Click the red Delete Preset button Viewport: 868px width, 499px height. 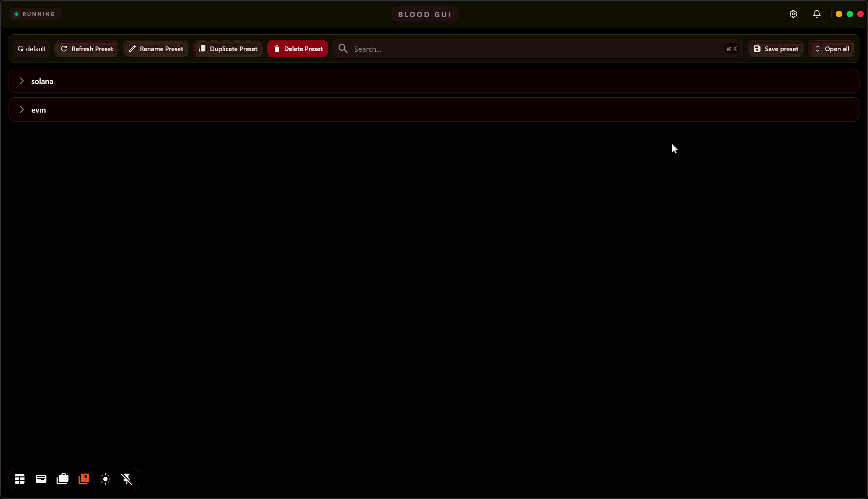(298, 49)
